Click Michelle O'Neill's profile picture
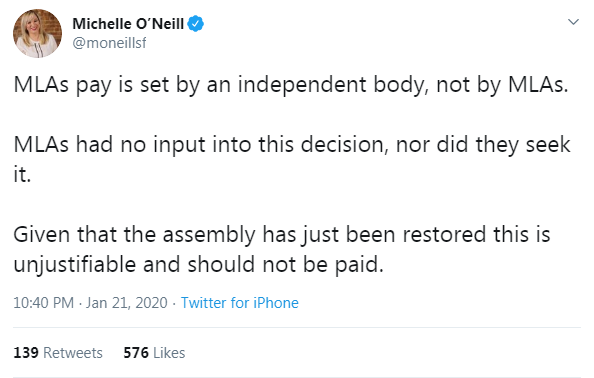This screenshot has width=594, height=378. click(37, 33)
